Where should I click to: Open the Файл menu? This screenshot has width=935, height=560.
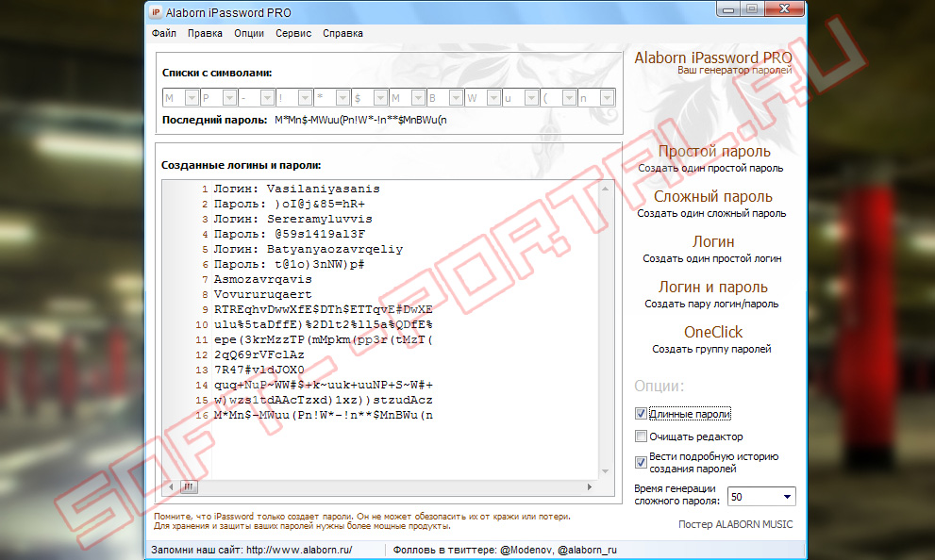click(x=164, y=33)
